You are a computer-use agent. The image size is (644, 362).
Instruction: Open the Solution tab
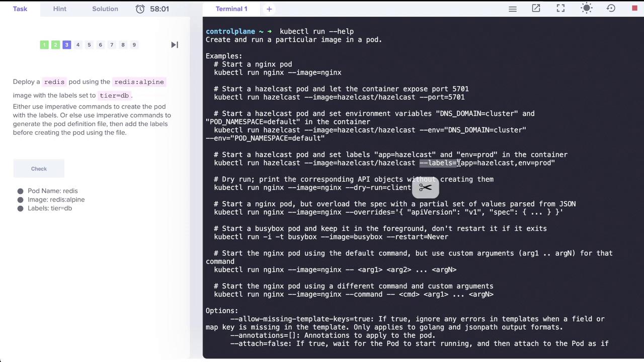click(105, 9)
